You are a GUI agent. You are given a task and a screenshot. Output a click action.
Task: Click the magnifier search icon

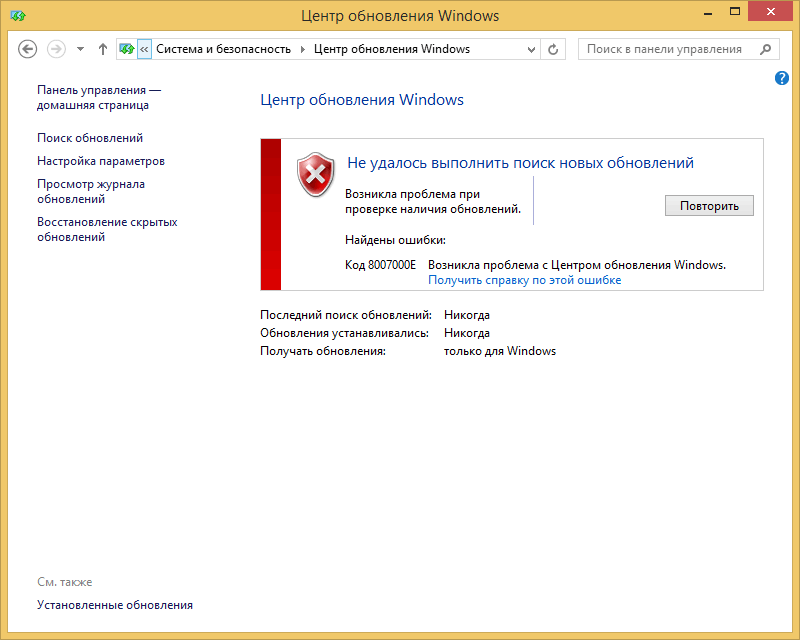[765, 50]
